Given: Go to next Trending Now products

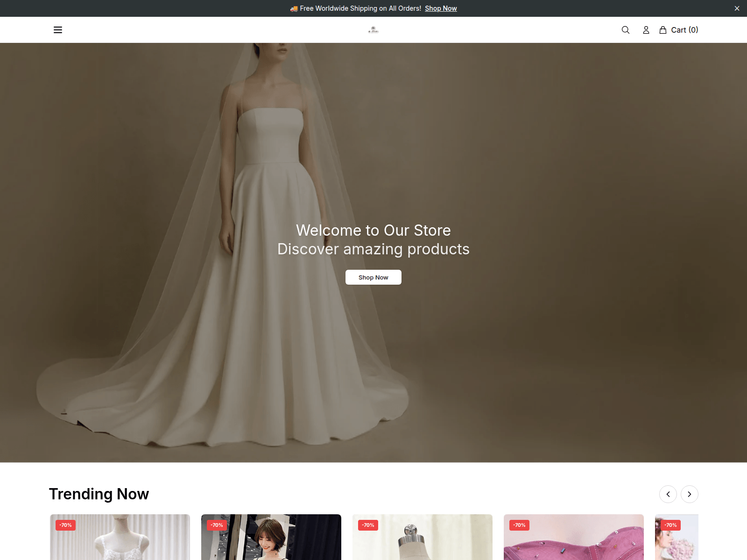Looking at the screenshot, I should [x=690, y=494].
